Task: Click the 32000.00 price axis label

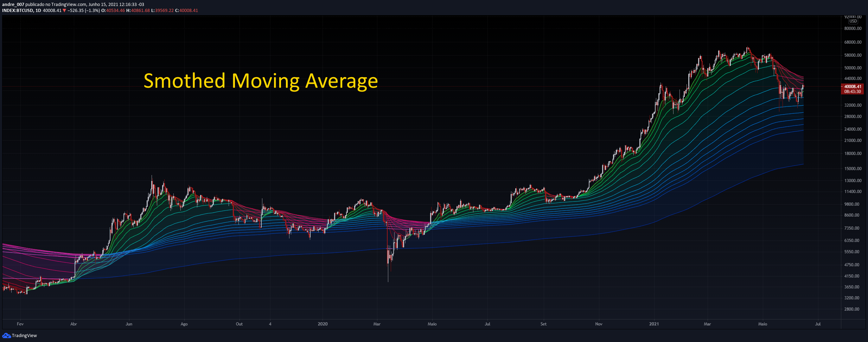Action: tap(853, 105)
